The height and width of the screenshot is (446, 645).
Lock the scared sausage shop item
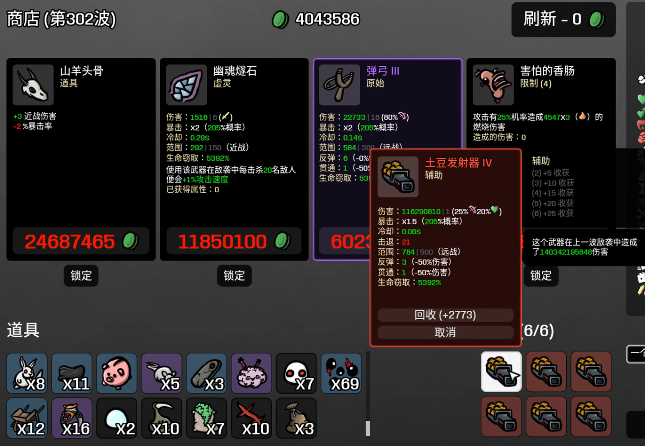tap(541, 275)
